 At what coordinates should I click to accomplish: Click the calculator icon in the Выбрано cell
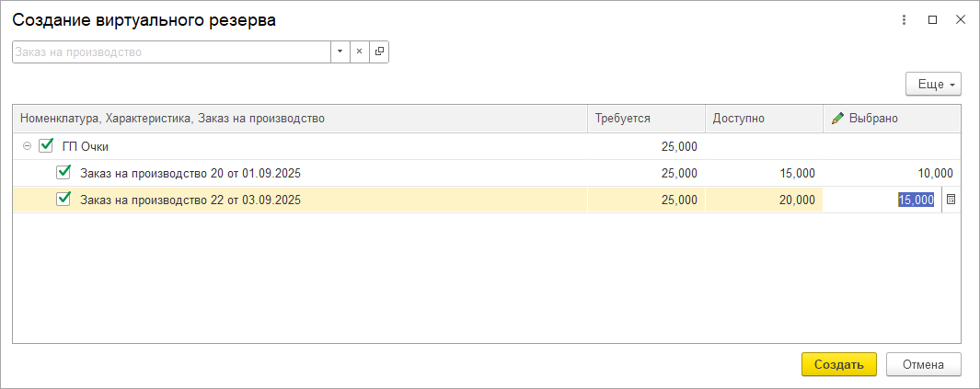tap(951, 200)
